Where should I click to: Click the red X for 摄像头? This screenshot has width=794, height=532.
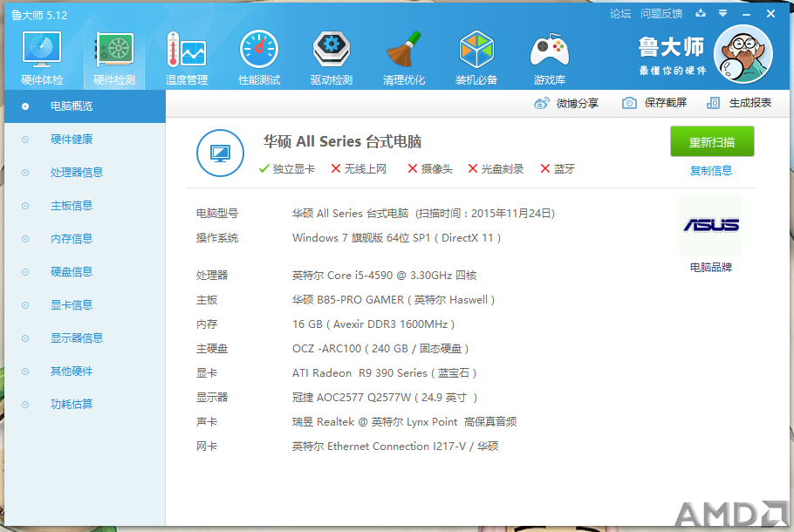[x=413, y=168]
